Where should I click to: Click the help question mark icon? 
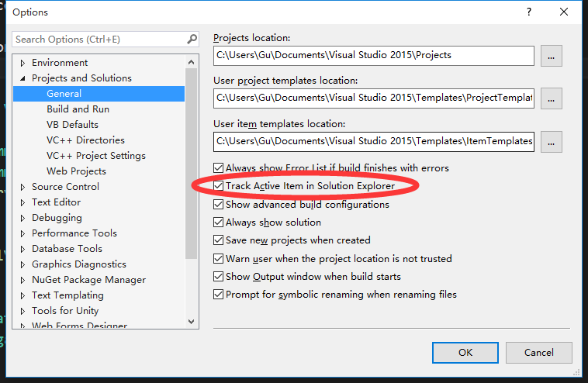[x=529, y=12]
